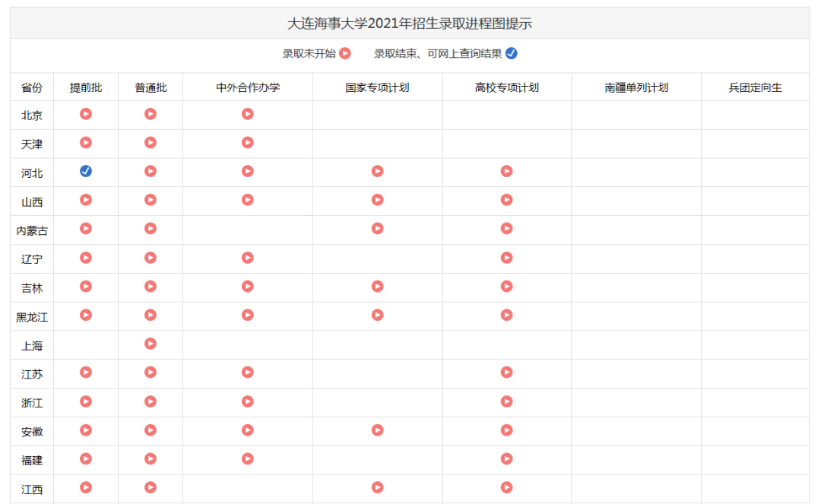
Task: Click the 录取结束、可网上查询结果 legend text
Action: click(x=439, y=53)
